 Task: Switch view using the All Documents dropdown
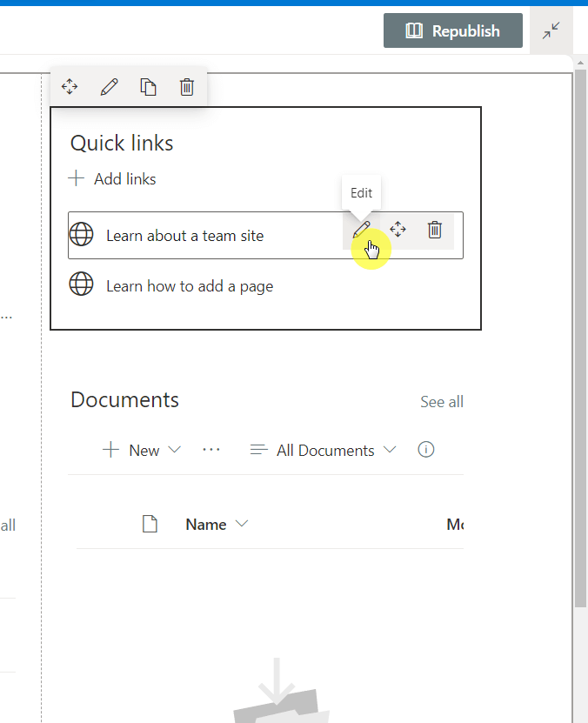323,450
